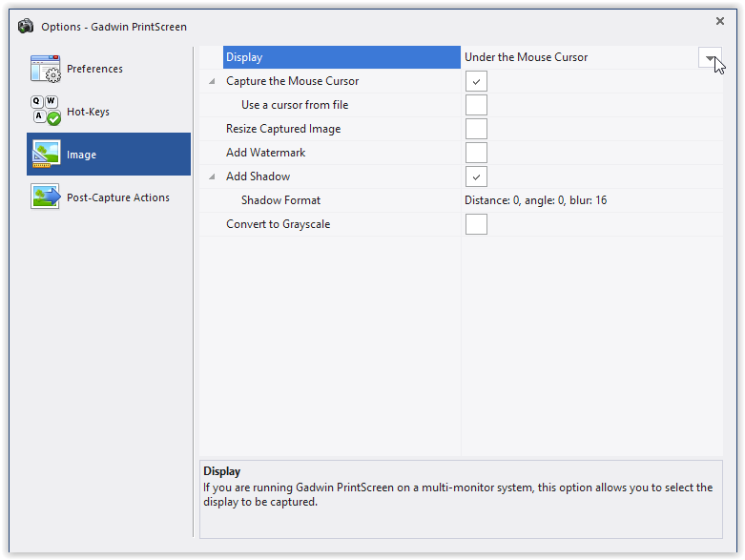Go to Post-Capture Actions page
Screen dimensions: 745x560
tap(117, 197)
